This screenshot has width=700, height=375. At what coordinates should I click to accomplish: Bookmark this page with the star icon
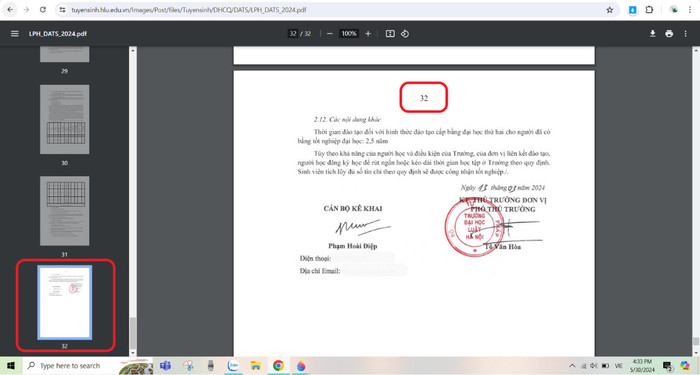[x=610, y=10]
